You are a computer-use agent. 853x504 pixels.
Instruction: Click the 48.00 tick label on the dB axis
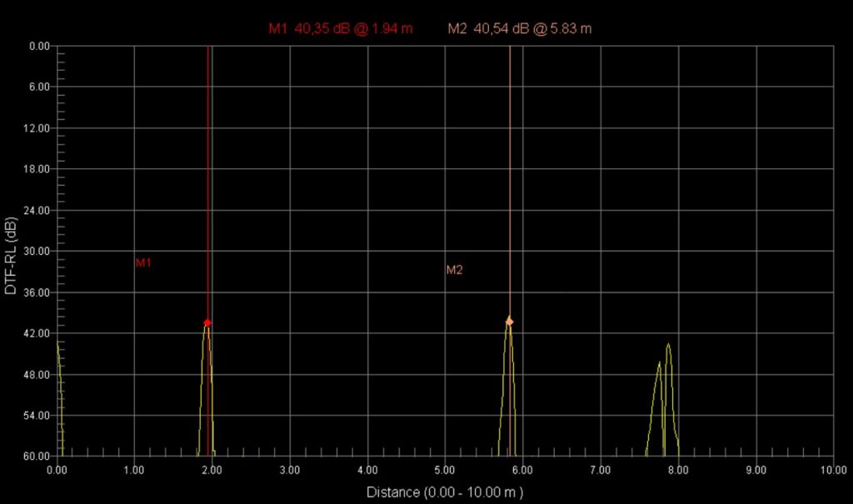40,375
